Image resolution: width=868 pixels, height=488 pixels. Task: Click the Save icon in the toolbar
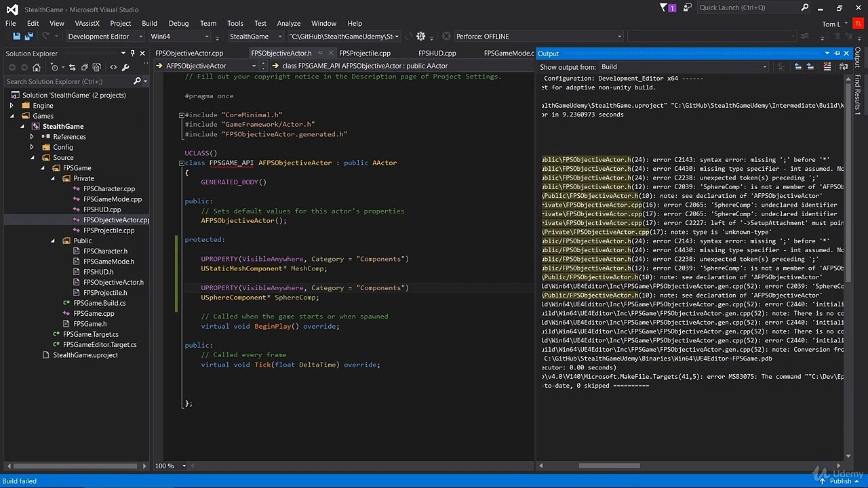[18, 37]
